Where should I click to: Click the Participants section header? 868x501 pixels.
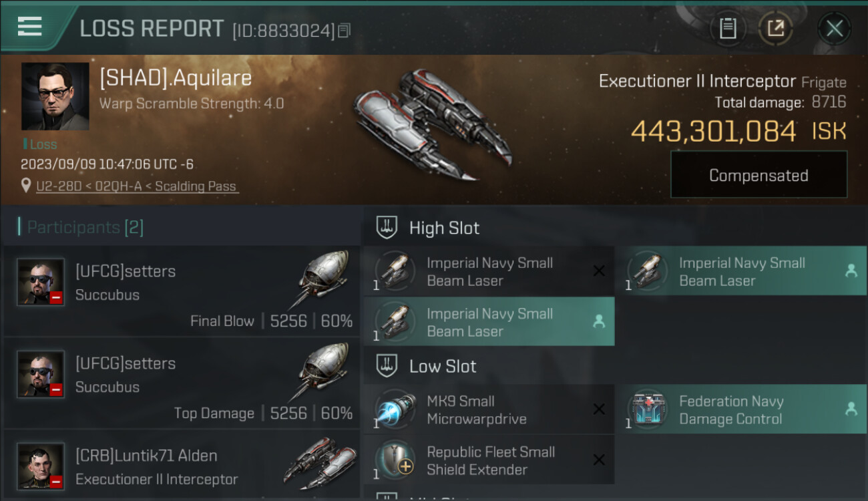(x=81, y=227)
